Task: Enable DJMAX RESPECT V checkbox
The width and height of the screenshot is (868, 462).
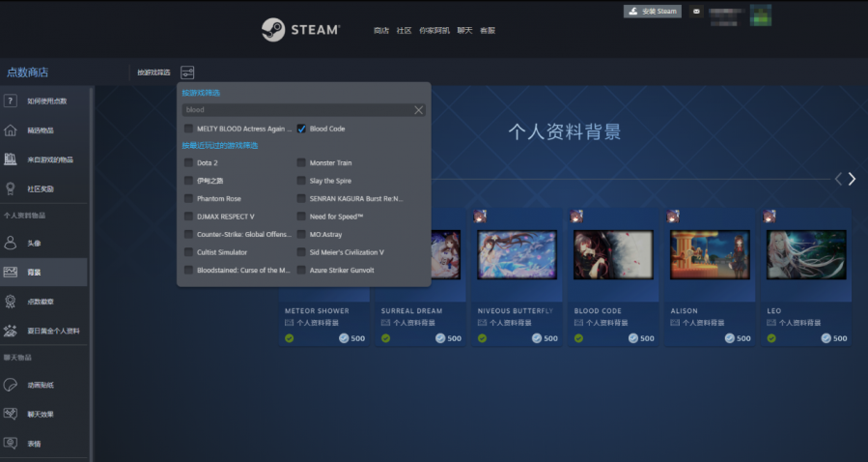Action: click(189, 217)
